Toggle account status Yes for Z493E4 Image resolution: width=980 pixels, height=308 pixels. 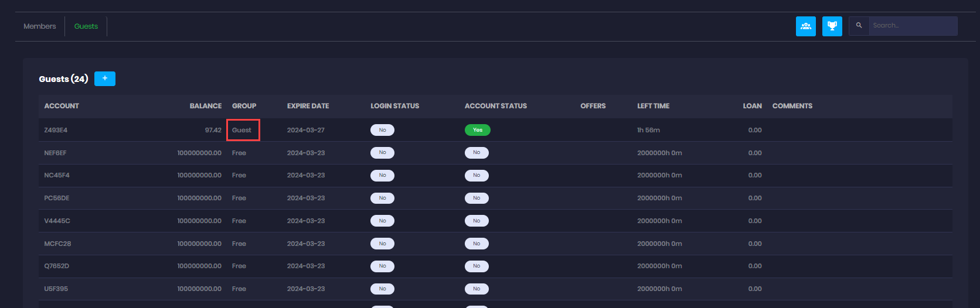(x=477, y=130)
